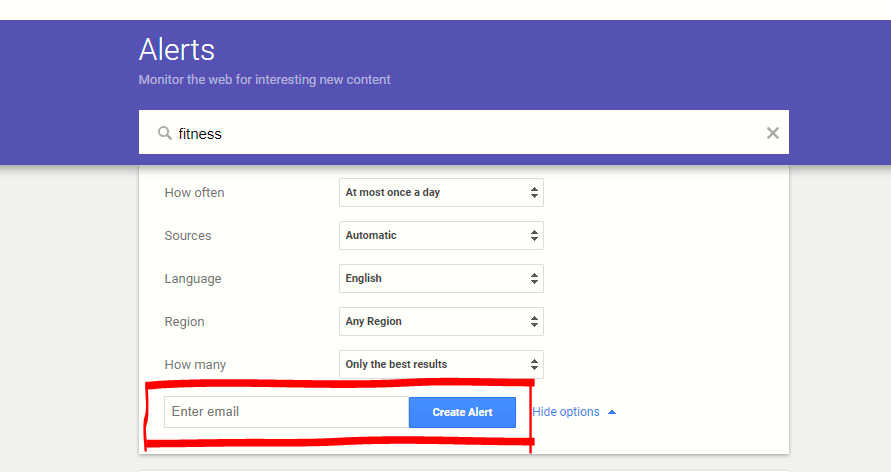The height and width of the screenshot is (472, 891).
Task: Expand the Sources dropdown set to Automatic
Action: coord(441,236)
